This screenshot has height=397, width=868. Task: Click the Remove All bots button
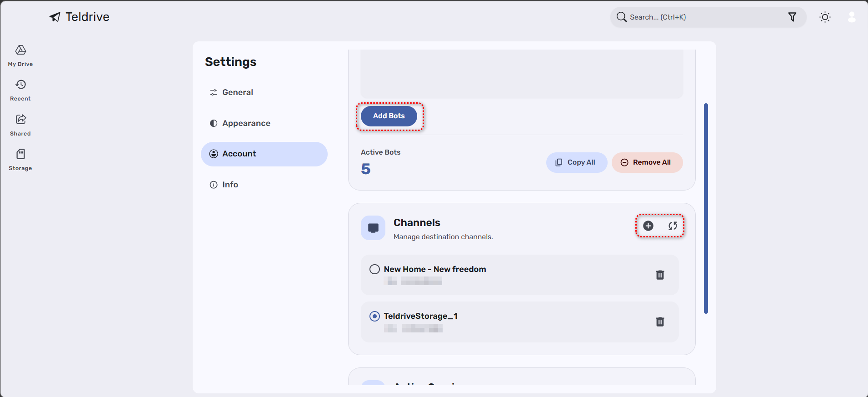[x=647, y=162]
